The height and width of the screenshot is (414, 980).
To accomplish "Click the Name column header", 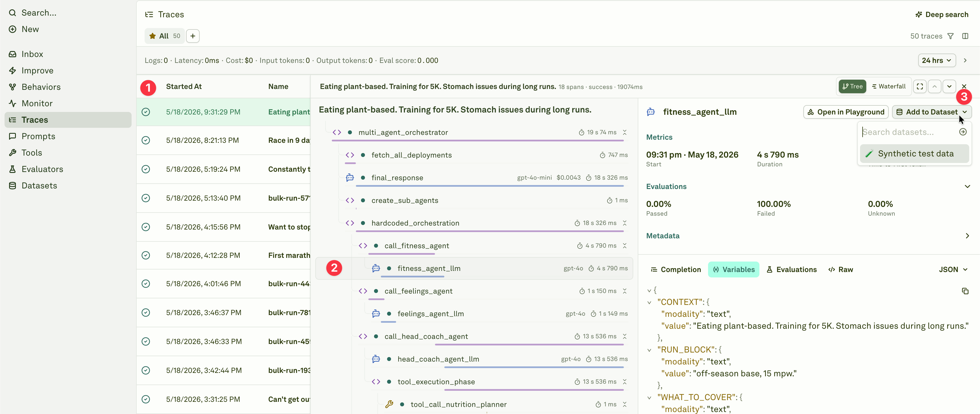I will click(278, 86).
